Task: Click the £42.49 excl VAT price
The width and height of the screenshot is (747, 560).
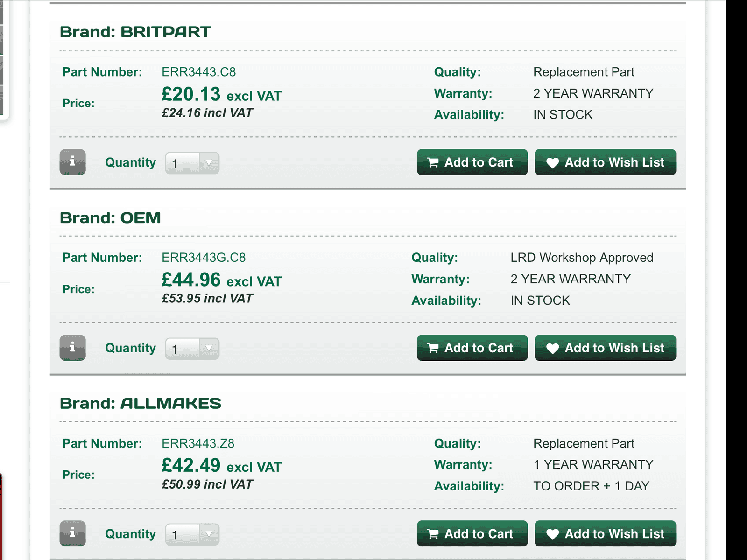Action: pos(221,466)
